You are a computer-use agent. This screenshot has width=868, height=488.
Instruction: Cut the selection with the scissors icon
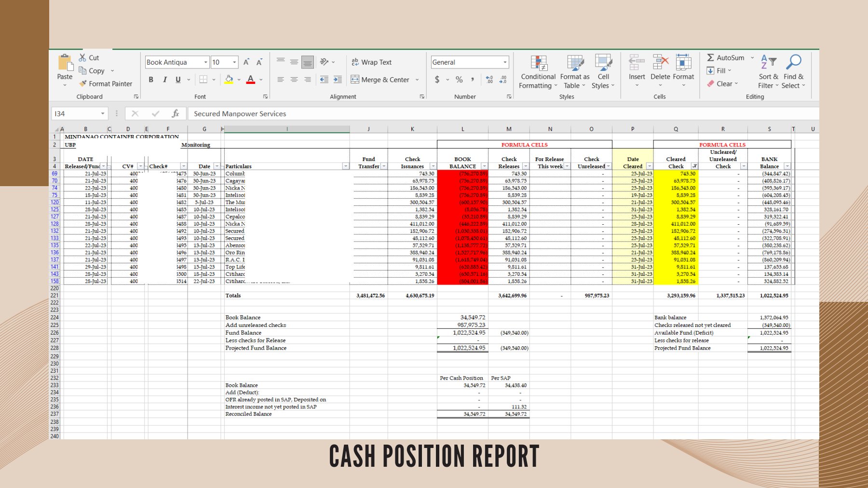82,57
